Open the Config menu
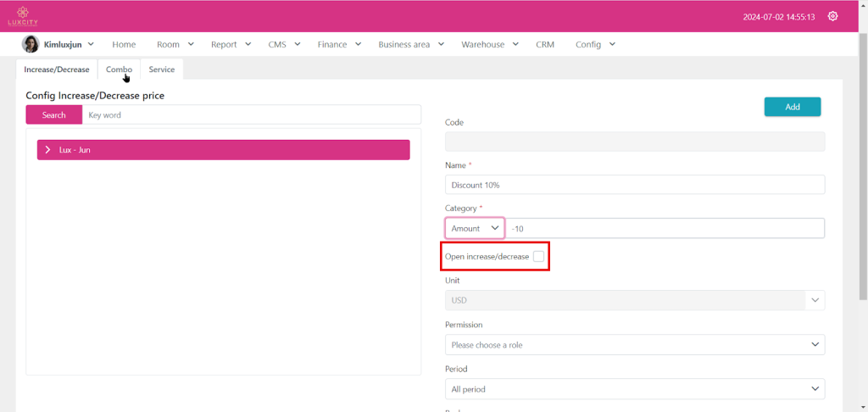 click(x=594, y=44)
